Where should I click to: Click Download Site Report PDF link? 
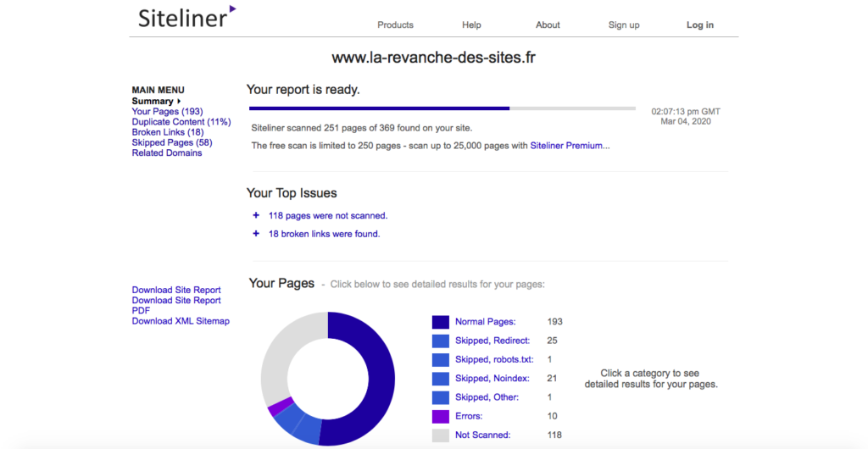tap(176, 305)
